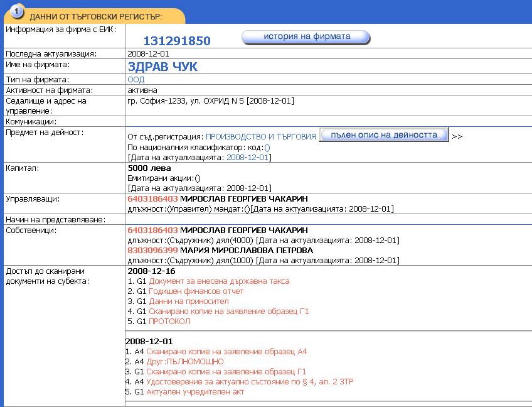Click the Предмет на дейност label
532x407 pixels.
(x=45, y=133)
